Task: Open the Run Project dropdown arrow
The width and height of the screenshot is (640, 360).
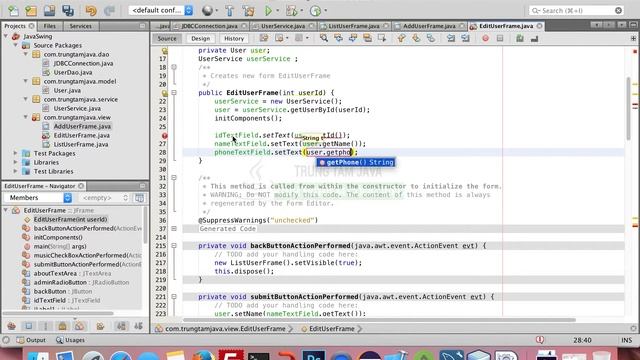Action: point(278,11)
